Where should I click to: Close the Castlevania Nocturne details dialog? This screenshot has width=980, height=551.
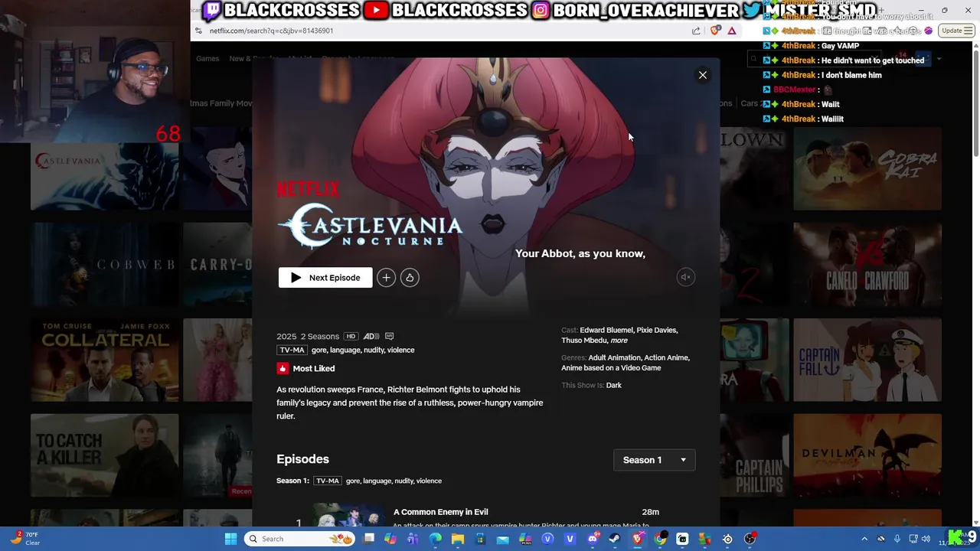702,75
